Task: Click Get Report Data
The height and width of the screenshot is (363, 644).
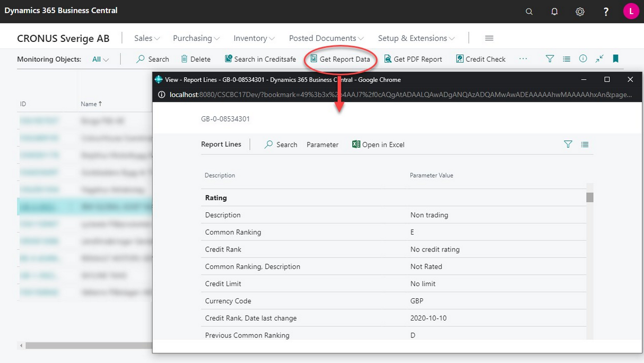Action: point(340,59)
